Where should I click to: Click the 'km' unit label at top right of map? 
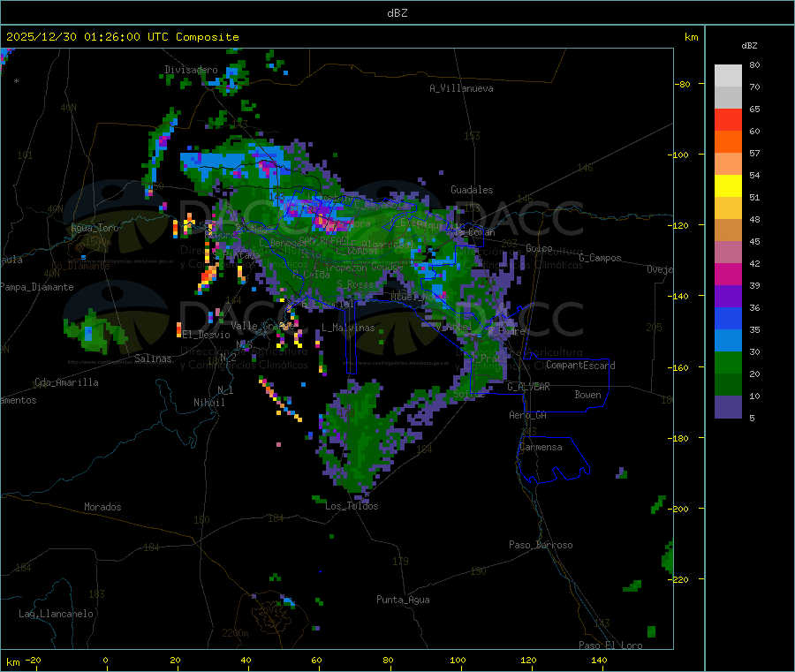pos(691,37)
